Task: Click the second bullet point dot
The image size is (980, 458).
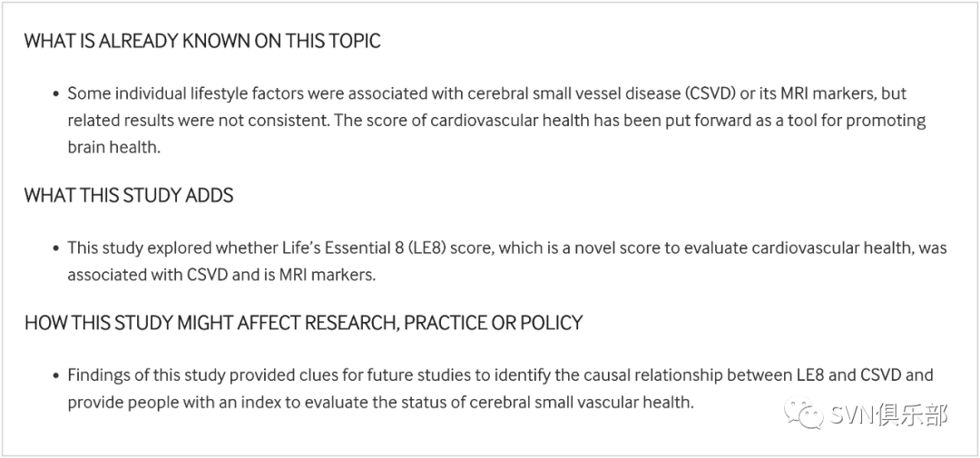Action: (x=55, y=248)
